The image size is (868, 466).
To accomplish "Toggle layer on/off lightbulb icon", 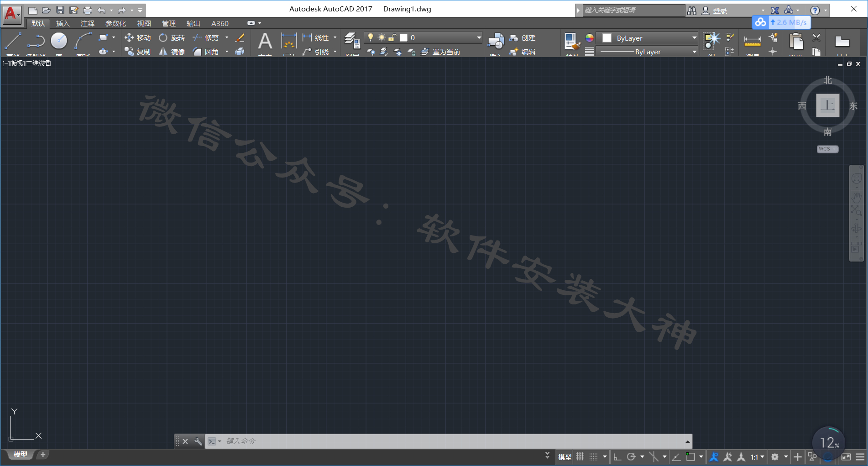I will click(x=371, y=37).
